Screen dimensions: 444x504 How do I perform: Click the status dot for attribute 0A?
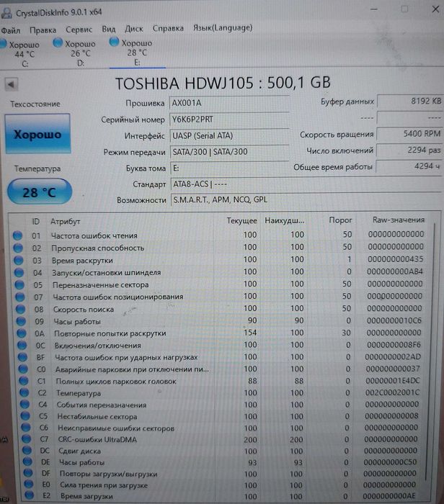click(22, 333)
